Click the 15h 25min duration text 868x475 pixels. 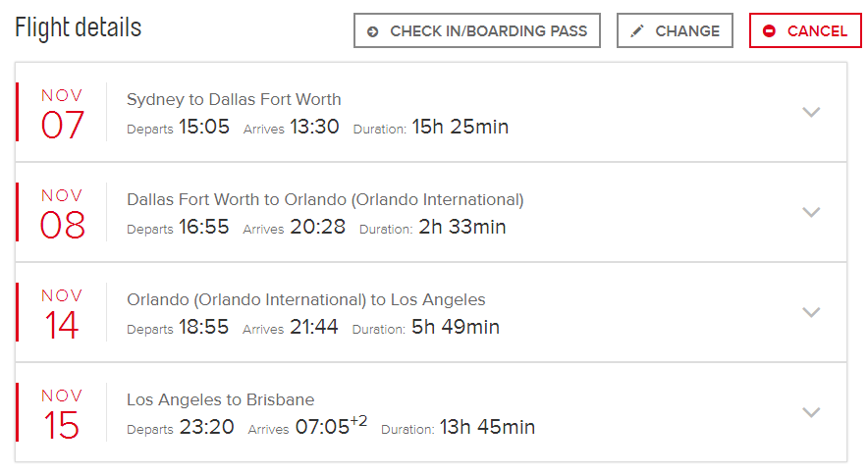point(460,128)
